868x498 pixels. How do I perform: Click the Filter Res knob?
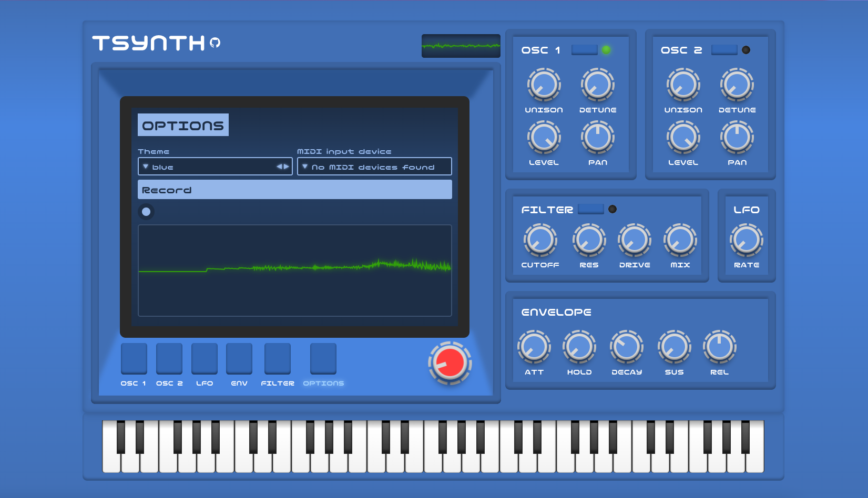(589, 241)
